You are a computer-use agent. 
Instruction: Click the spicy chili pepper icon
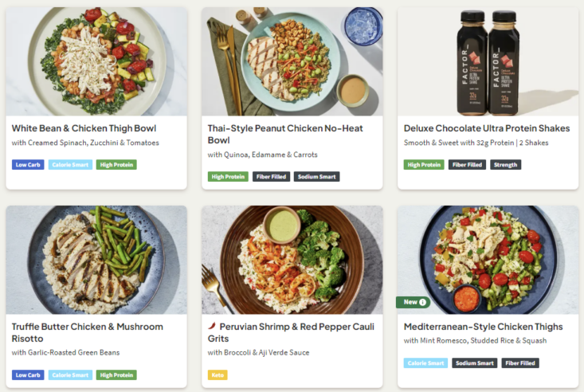pos(211,327)
